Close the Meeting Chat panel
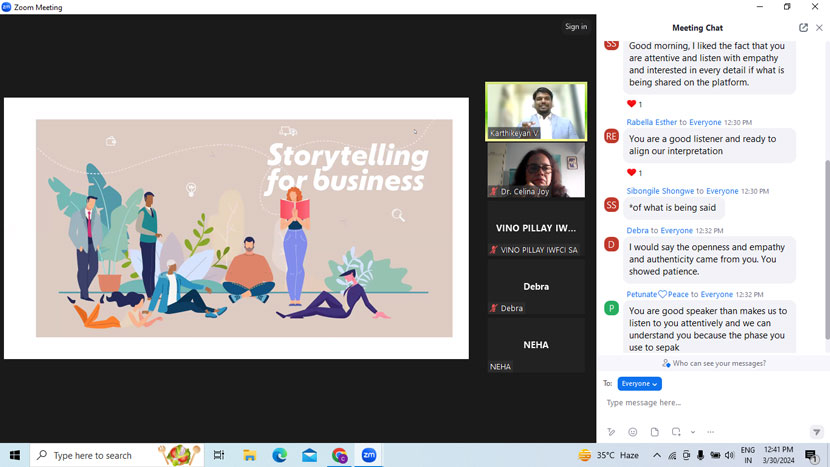The image size is (830, 467). 819,28
